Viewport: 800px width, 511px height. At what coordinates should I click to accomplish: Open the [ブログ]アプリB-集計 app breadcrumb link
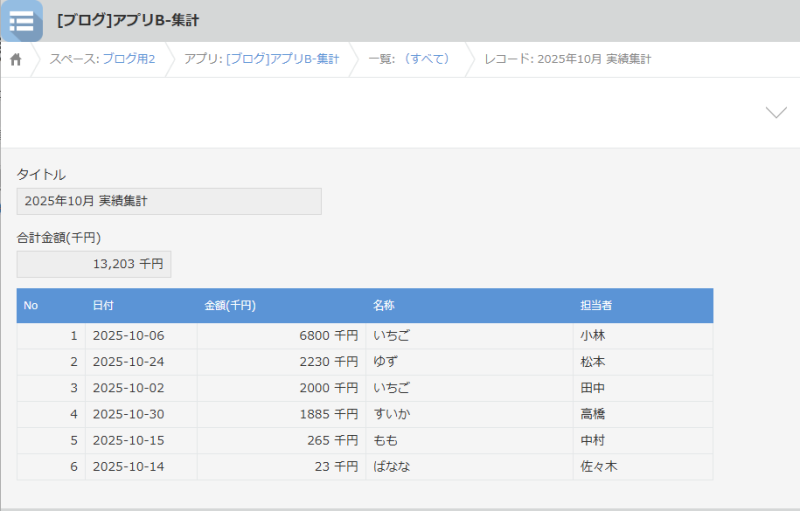click(283, 60)
